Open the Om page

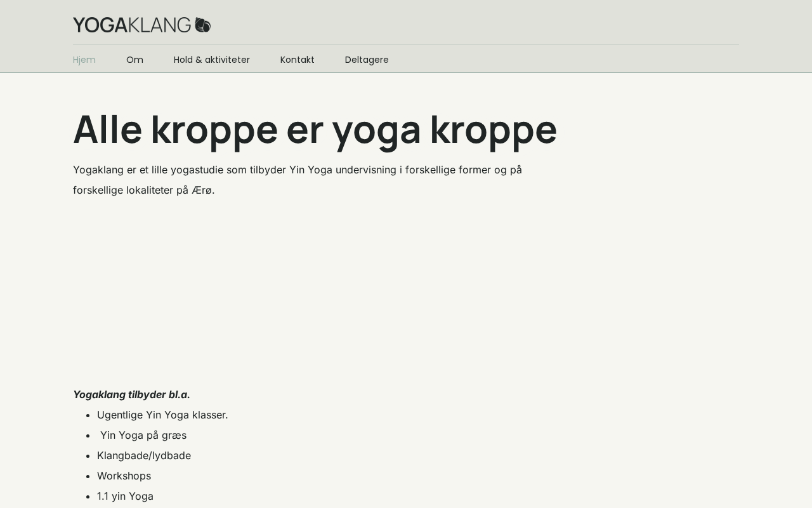pos(134,60)
